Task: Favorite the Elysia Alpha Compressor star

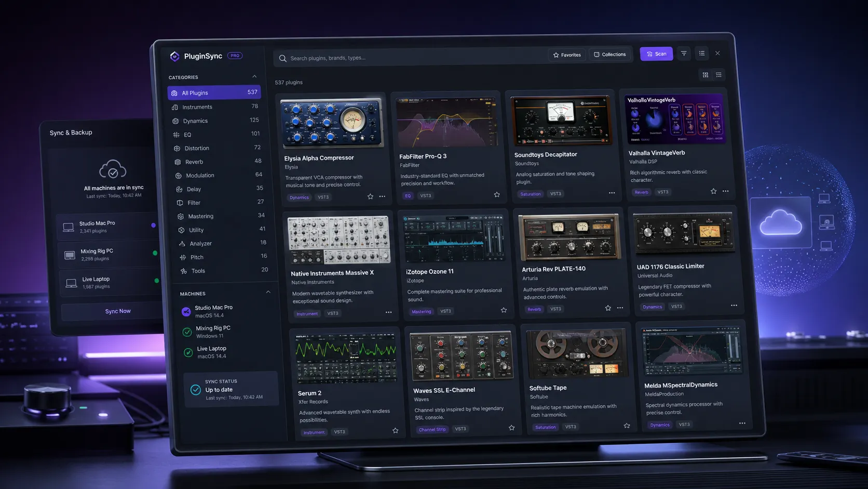Action: 370,196
